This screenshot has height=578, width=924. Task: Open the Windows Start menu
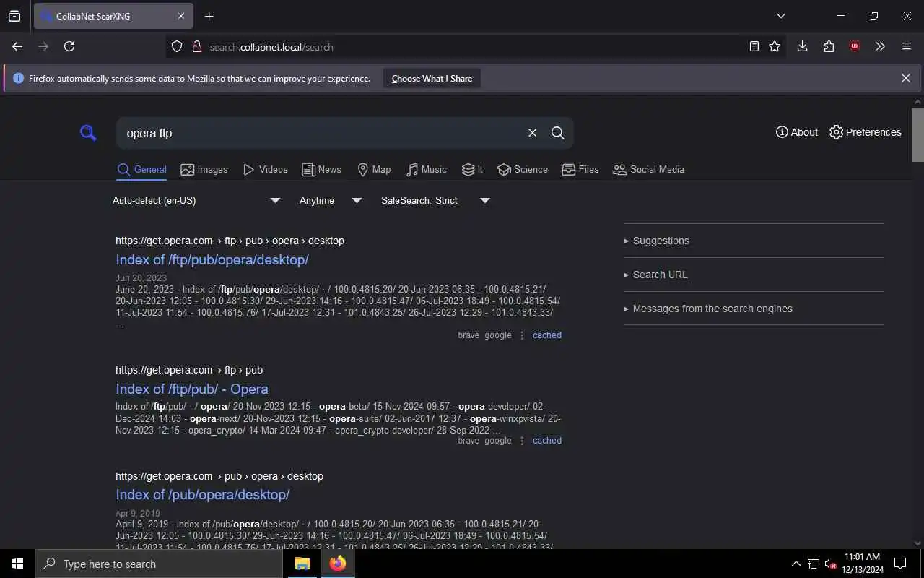coord(17,564)
